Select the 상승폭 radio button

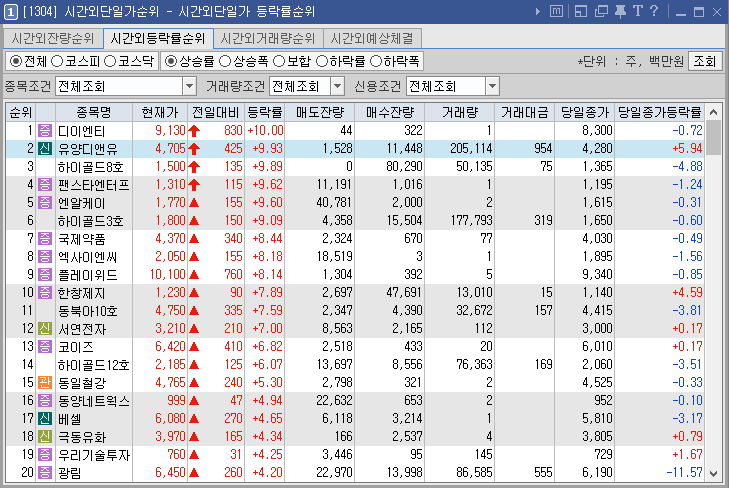[225, 61]
